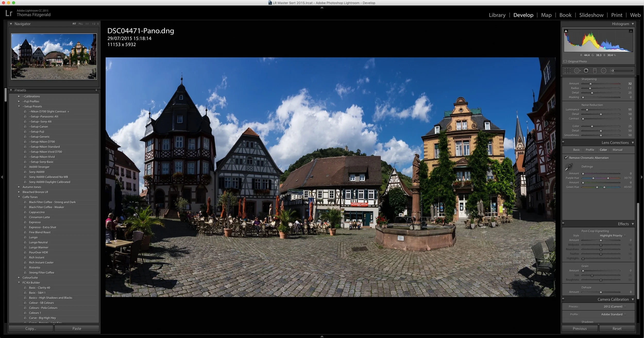Open the Red Eye Correction tool
Image resolution: width=644 pixels, height=338 pixels.
(586, 70)
